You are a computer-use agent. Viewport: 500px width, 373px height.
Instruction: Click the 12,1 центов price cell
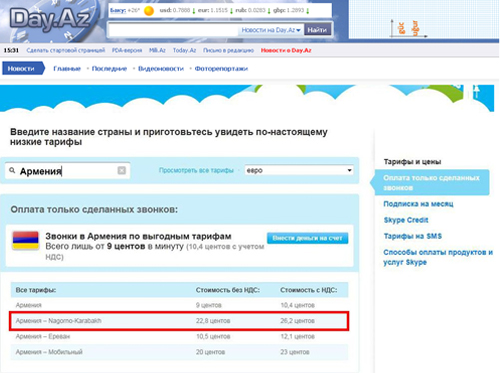point(297,336)
